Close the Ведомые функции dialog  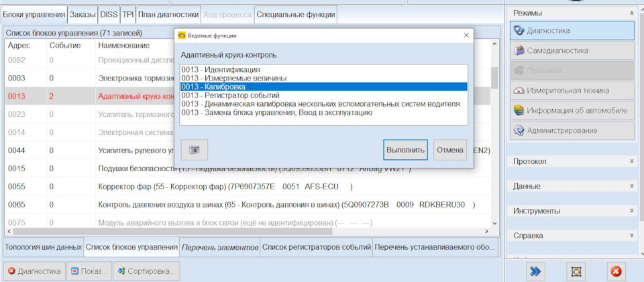pos(466,36)
